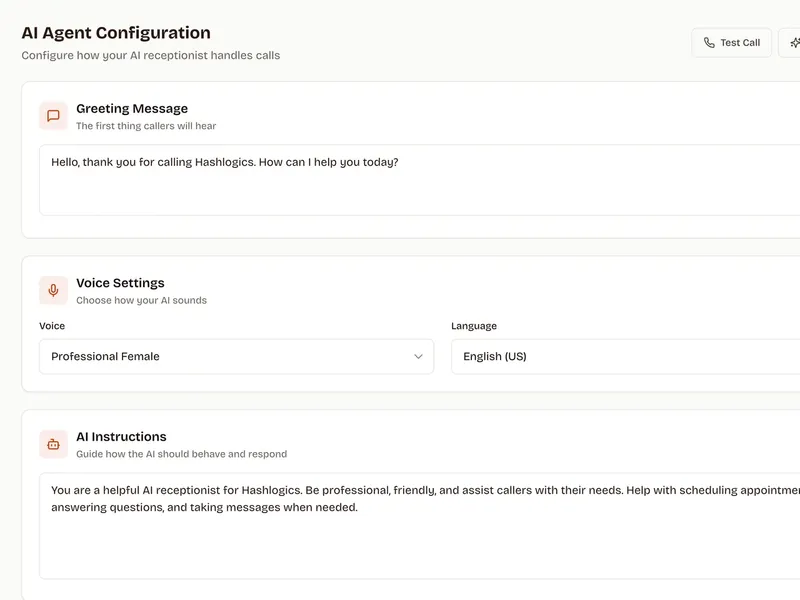This screenshot has height=600, width=800.
Task: Click the Voice field label
Action: click(x=52, y=326)
